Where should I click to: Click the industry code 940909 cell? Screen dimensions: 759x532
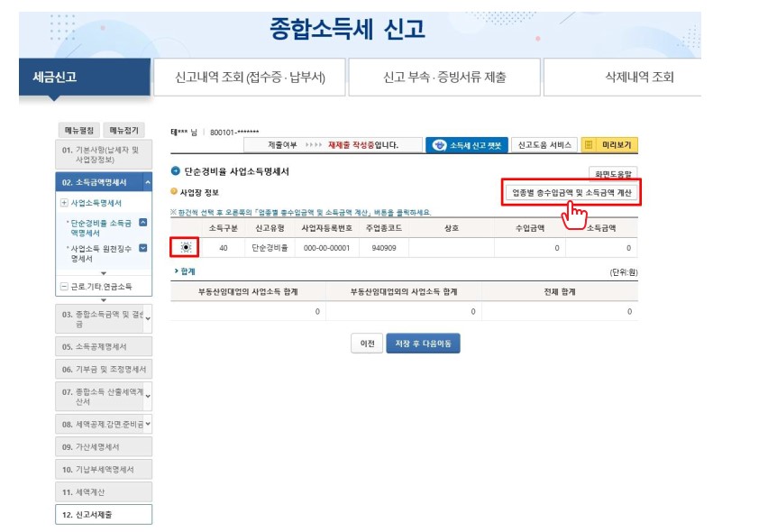(x=384, y=248)
